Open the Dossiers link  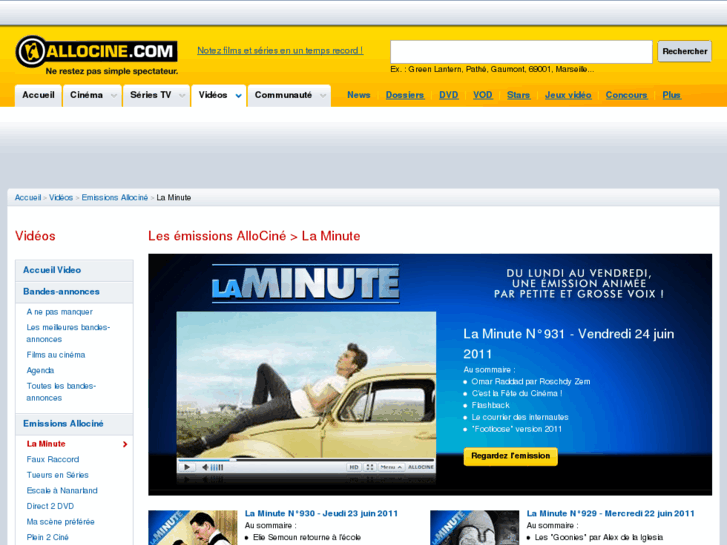(405, 95)
